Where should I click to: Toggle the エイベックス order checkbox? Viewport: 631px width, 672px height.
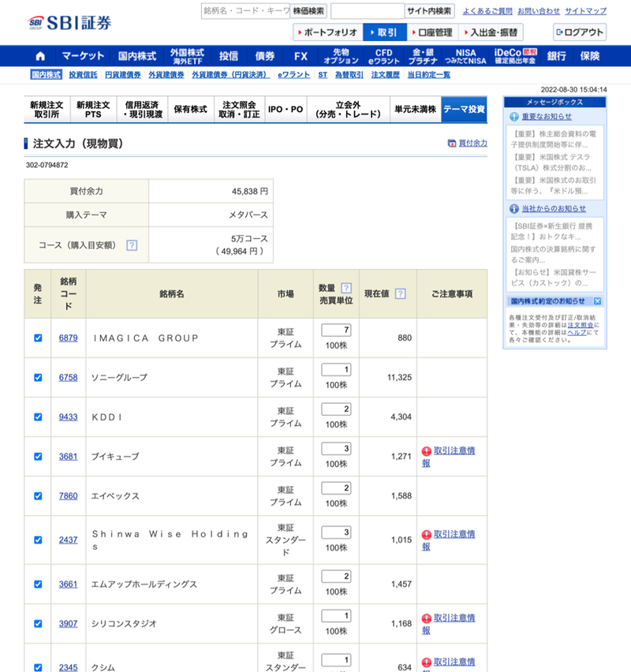[38, 495]
